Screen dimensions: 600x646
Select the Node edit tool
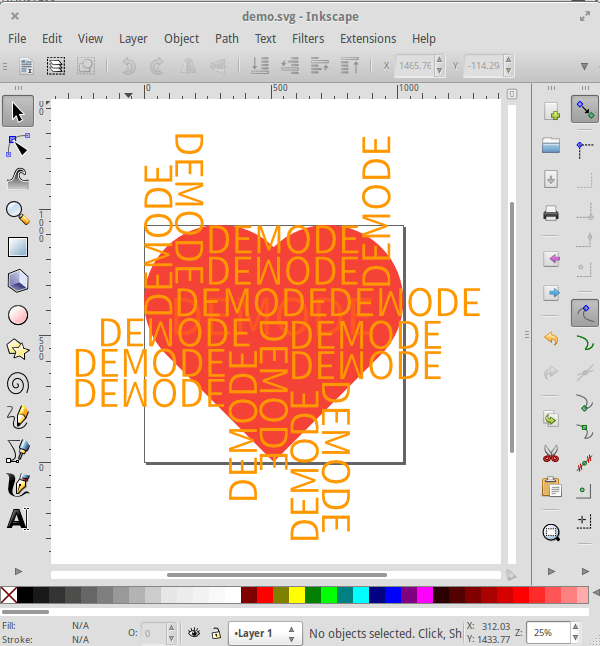point(18,145)
